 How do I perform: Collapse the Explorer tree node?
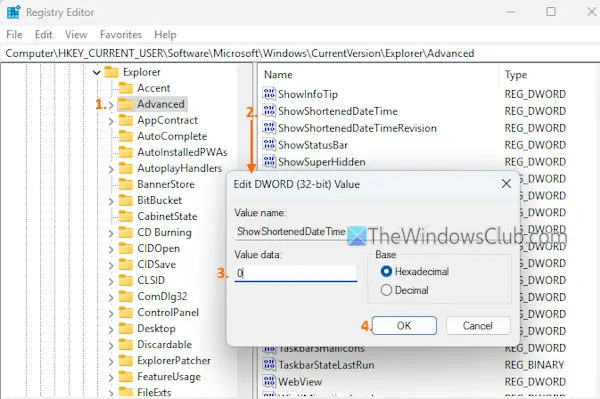click(x=96, y=72)
